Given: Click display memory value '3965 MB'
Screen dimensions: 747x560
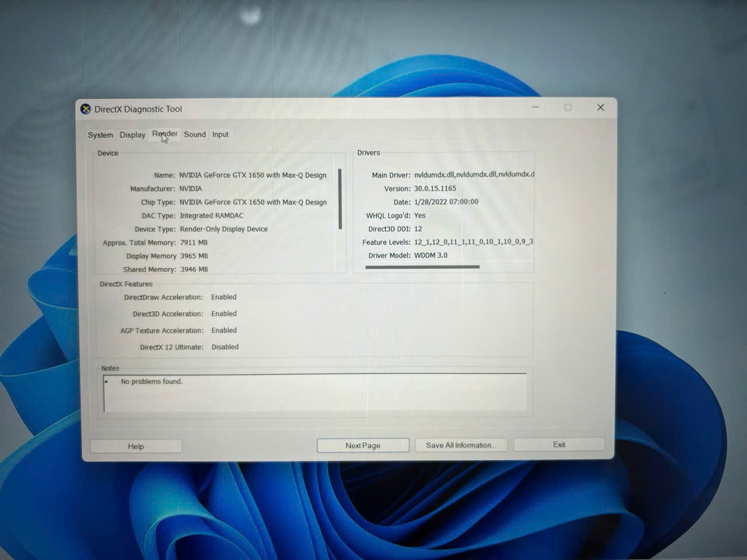Looking at the screenshot, I should [x=194, y=256].
